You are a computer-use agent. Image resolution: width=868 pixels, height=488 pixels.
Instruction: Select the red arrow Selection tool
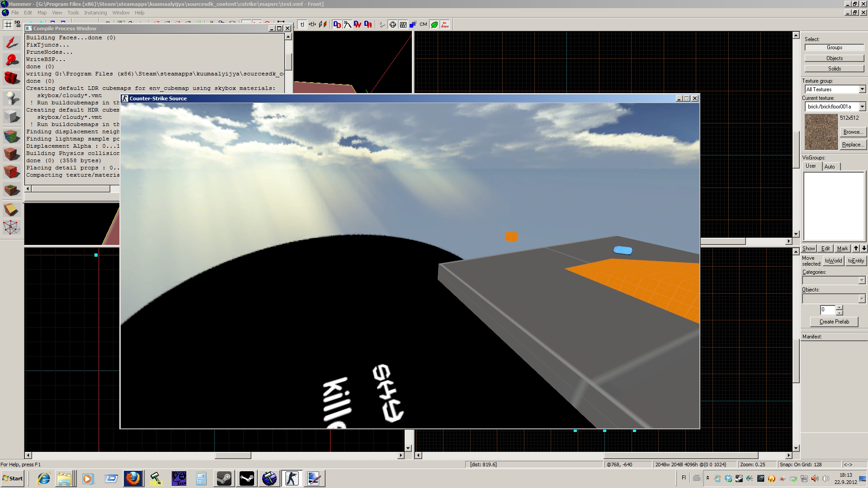point(12,43)
